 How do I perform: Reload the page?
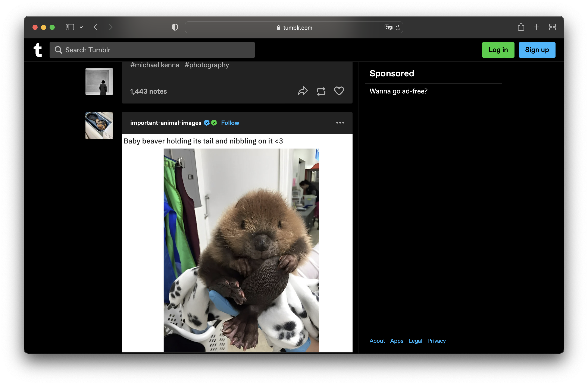(x=397, y=27)
